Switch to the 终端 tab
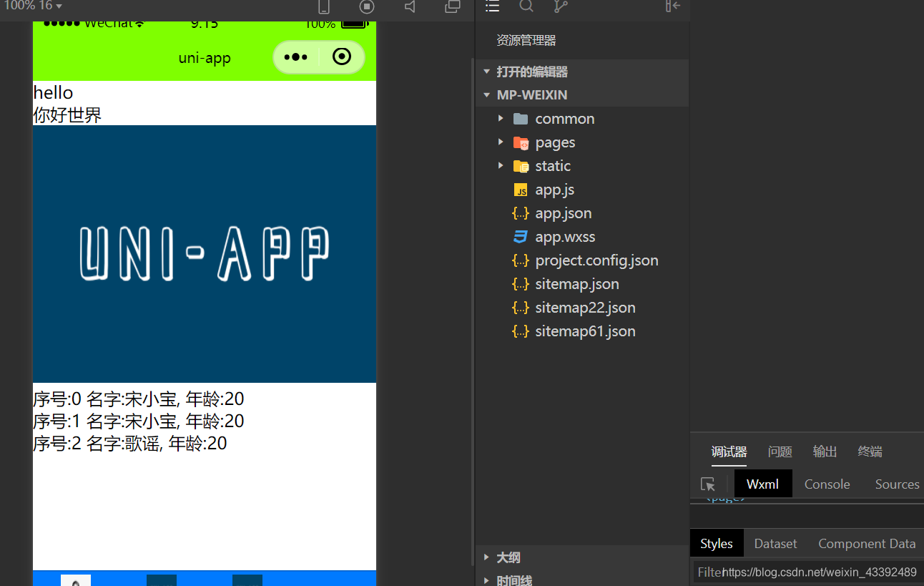924x586 pixels. (x=870, y=451)
